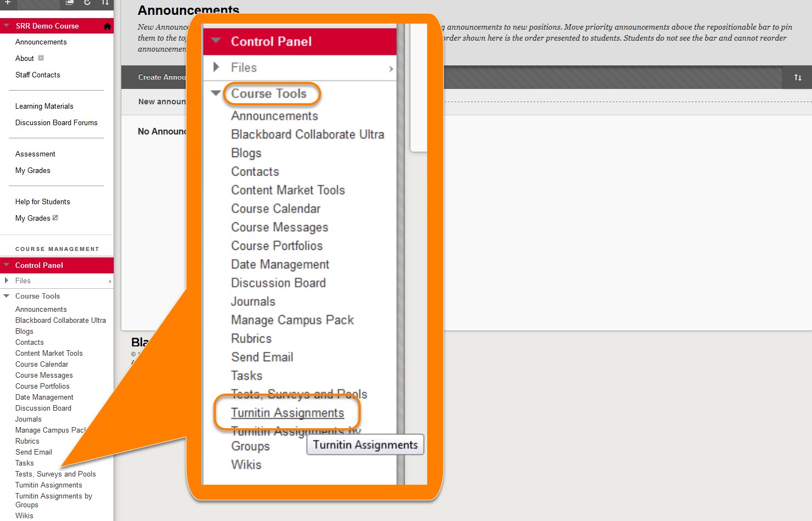Click the plus icon to add a menu item

click(x=8, y=2)
